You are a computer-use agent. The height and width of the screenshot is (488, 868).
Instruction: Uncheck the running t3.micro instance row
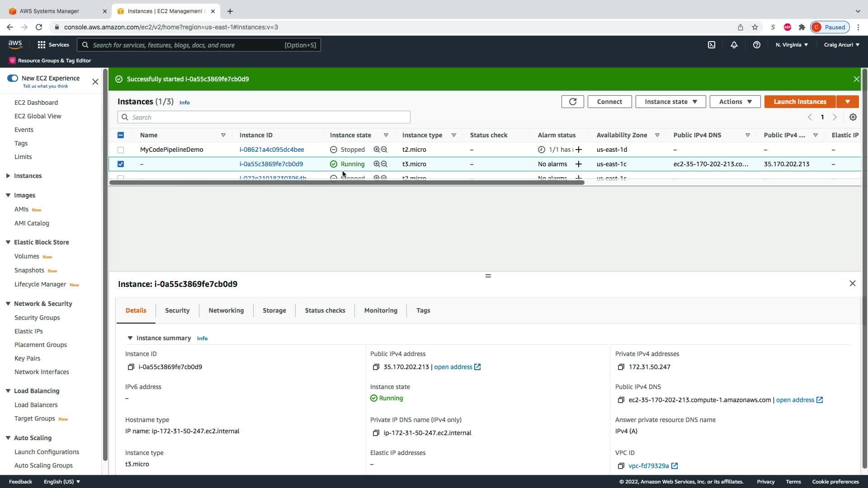click(121, 164)
